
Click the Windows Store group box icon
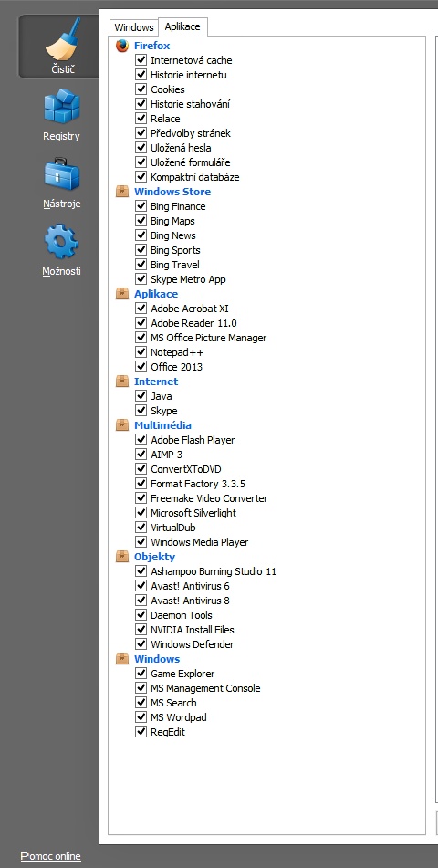(122, 192)
